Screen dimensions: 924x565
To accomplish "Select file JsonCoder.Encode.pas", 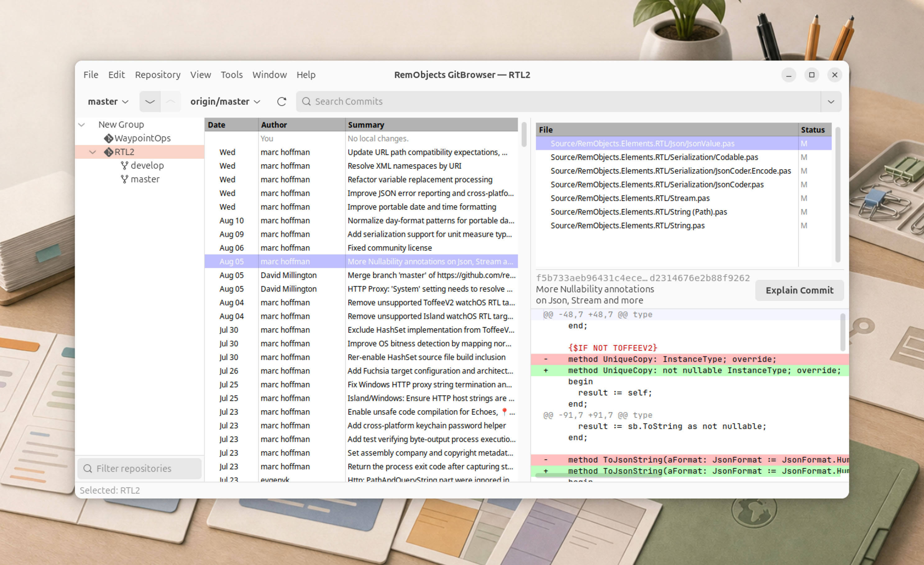I will pos(683,171).
